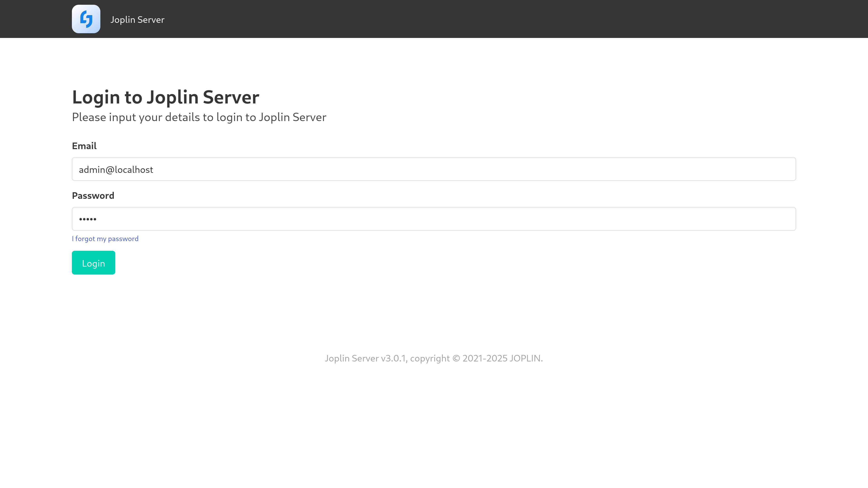Image resolution: width=868 pixels, height=488 pixels.
Task: Click the Password field label
Action: [x=93, y=195]
